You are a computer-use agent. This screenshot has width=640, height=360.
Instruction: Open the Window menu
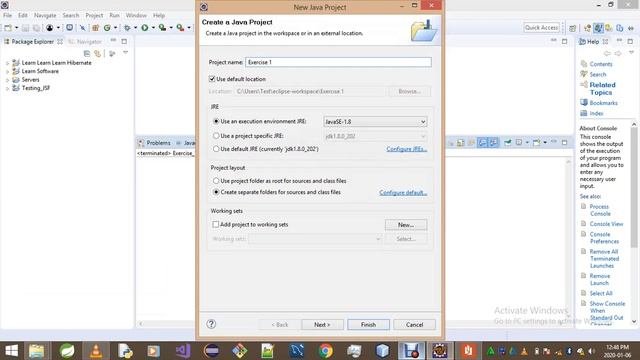(x=136, y=16)
